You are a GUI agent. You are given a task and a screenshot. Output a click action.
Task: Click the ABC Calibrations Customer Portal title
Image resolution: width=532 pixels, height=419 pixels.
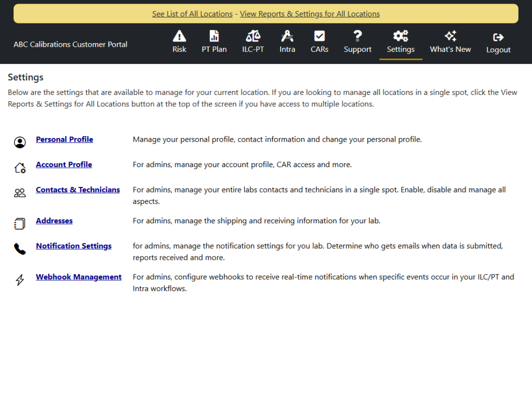point(71,45)
